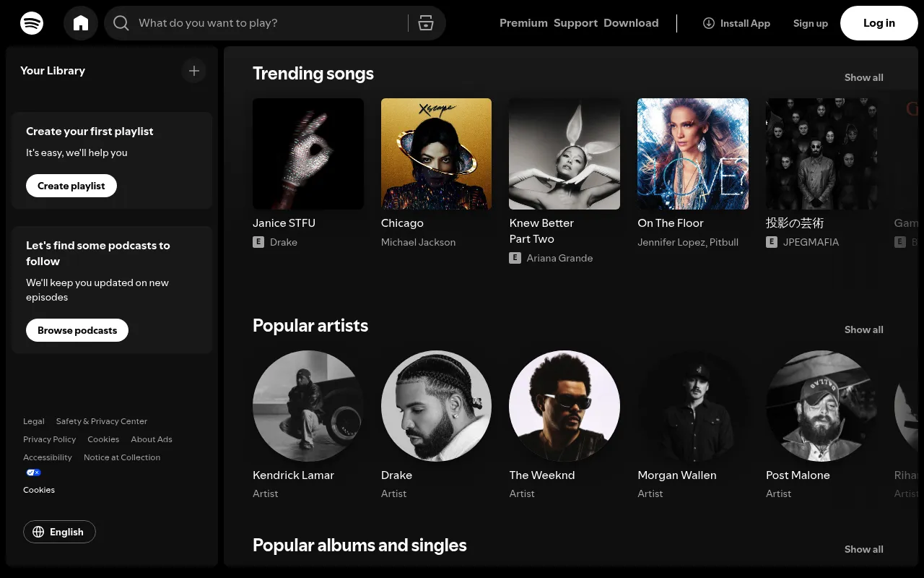
Task: Click Post Malone artist name text
Action: (798, 475)
